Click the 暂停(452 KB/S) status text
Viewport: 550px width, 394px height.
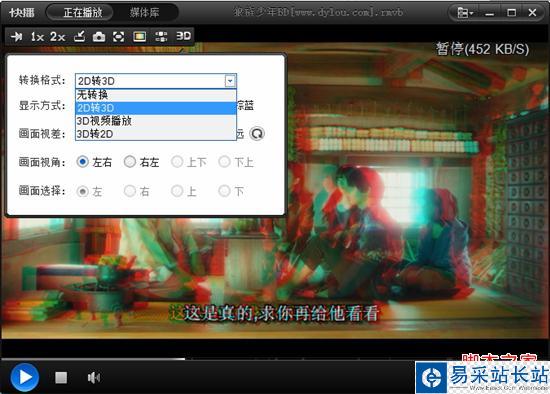pyautogui.click(x=483, y=49)
